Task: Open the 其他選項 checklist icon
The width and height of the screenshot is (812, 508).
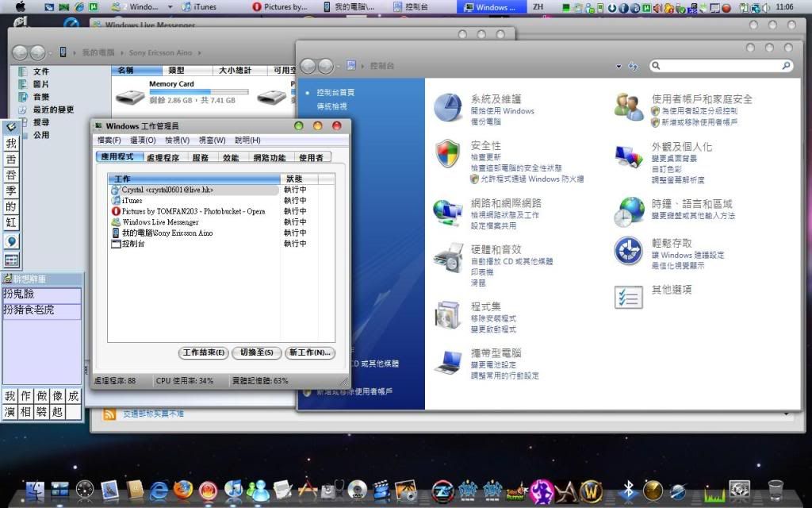Action: (629, 297)
